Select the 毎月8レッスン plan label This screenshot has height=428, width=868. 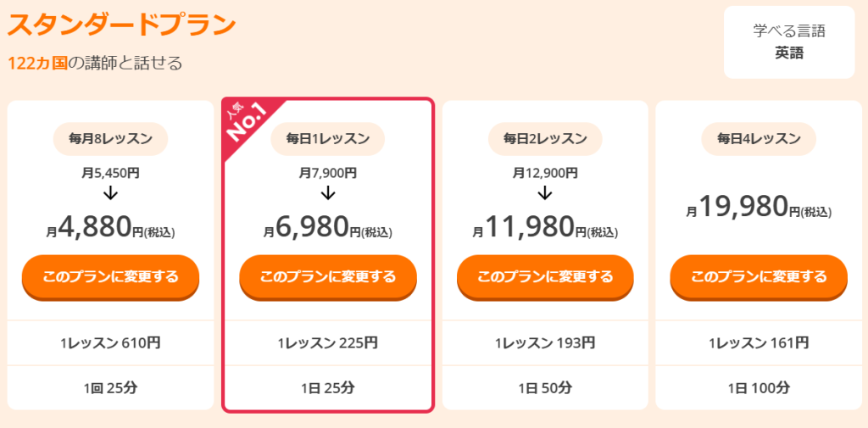click(110, 139)
